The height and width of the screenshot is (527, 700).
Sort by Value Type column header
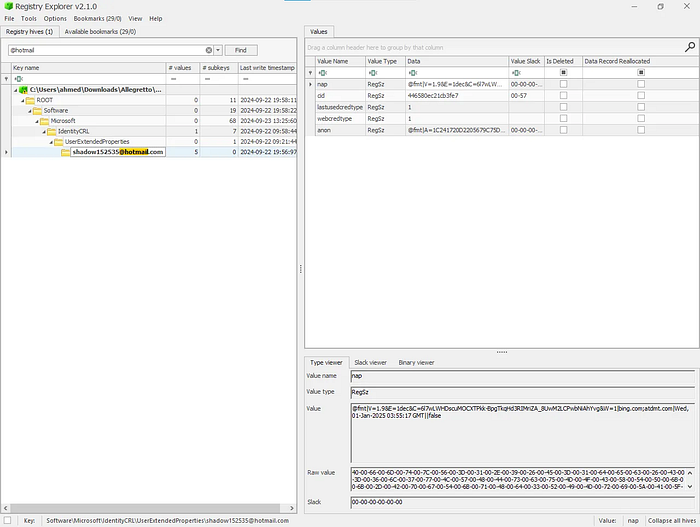[385, 61]
